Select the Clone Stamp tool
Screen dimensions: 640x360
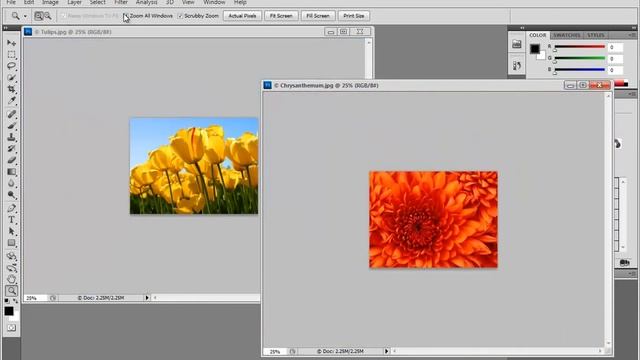click(11, 137)
